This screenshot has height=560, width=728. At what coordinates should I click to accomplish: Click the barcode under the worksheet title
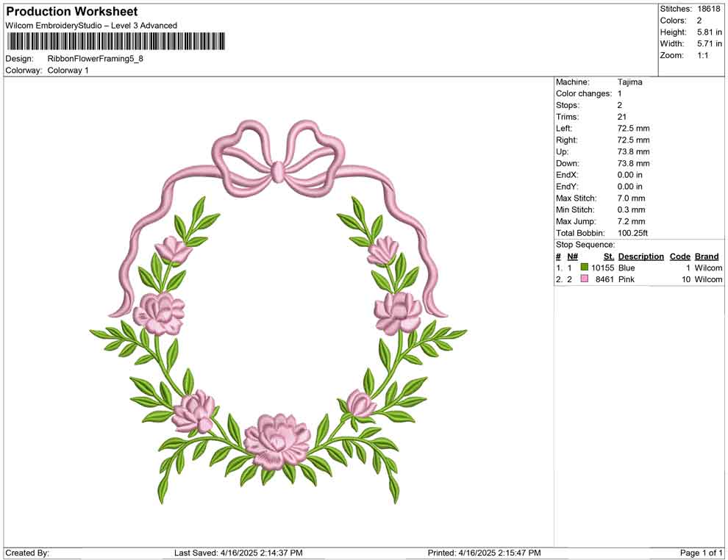click(115, 41)
